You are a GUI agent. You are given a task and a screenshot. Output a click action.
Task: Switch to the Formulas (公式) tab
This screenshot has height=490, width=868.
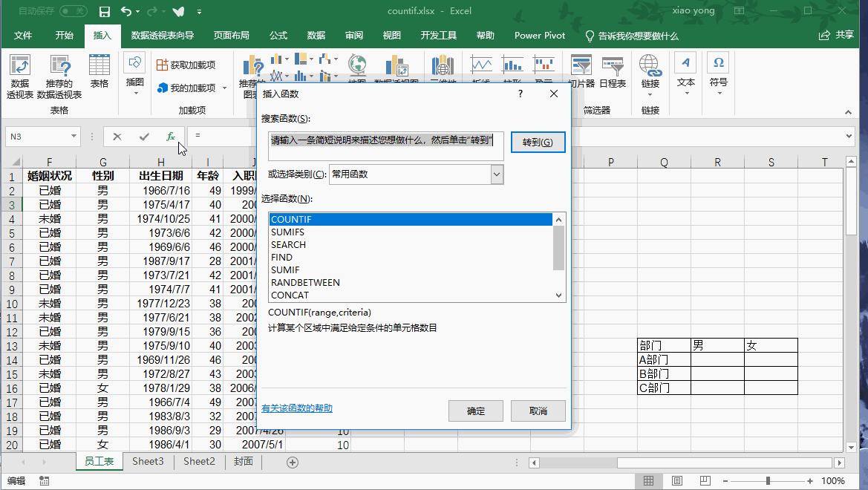[x=278, y=36]
